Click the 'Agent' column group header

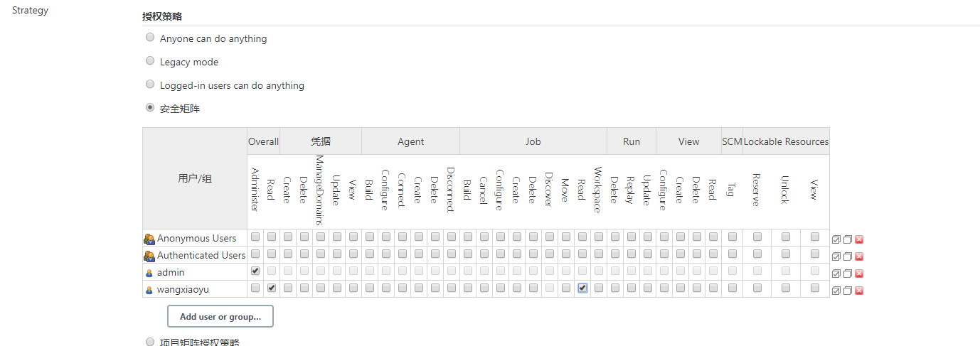pyautogui.click(x=411, y=141)
